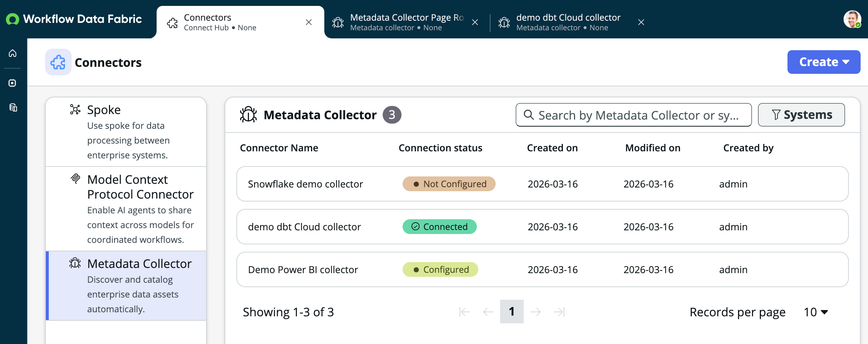Open the database catalog sidebar icon

click(x=13, y=107)
